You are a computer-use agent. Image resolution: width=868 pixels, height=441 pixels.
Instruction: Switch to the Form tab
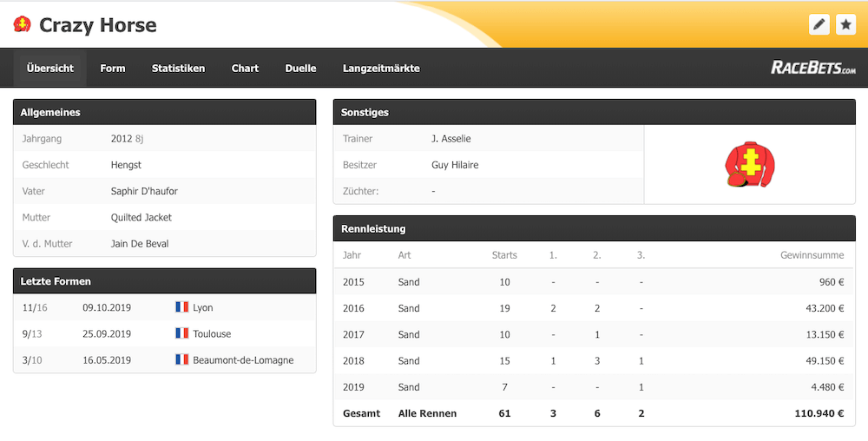[112, 68]
